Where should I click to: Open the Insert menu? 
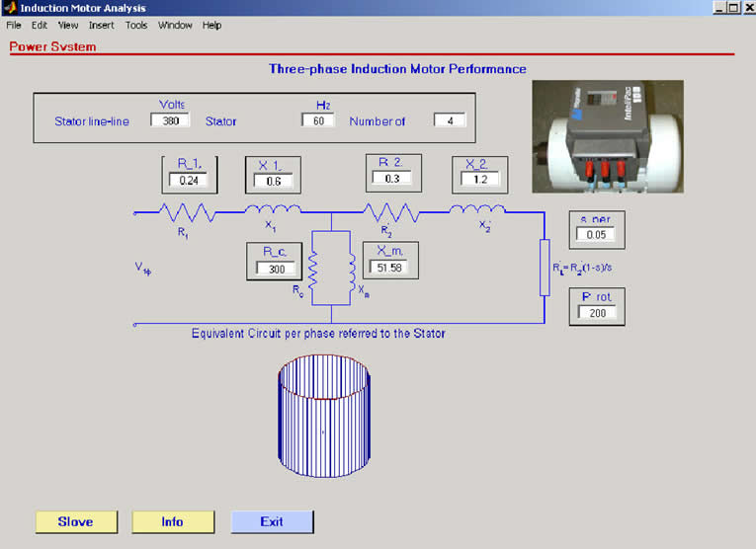[x=101, y=25]
